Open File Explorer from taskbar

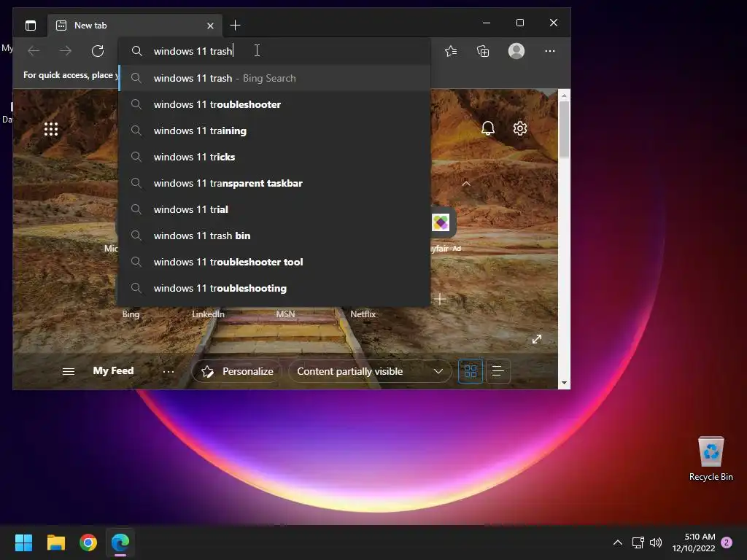click(55, 542)
